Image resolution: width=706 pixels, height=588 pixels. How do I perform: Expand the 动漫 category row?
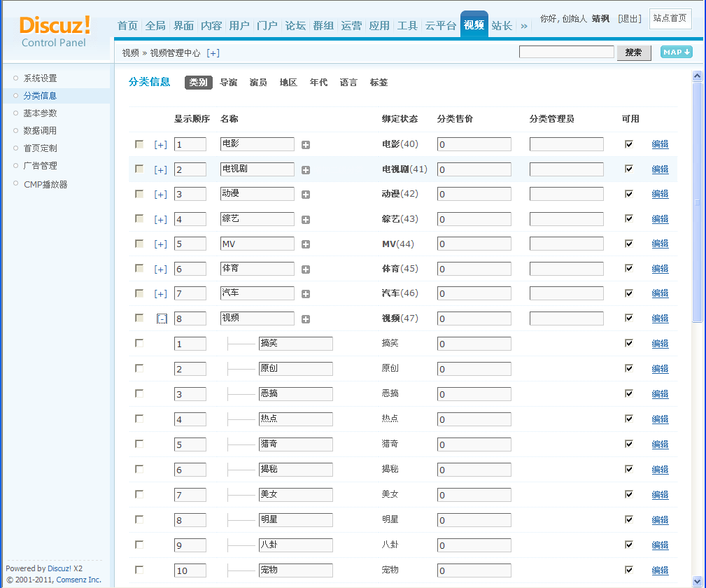[160, 194]
